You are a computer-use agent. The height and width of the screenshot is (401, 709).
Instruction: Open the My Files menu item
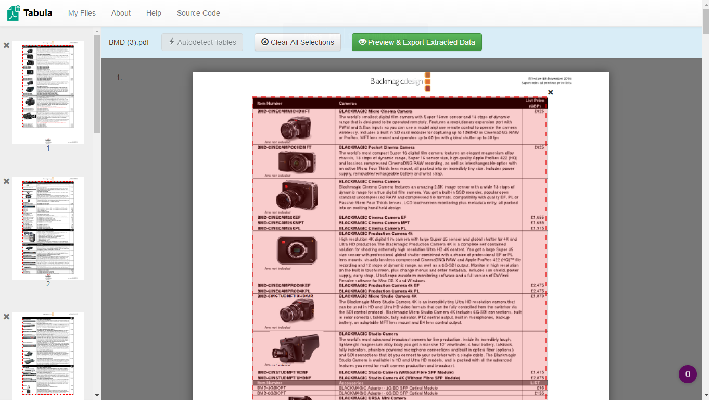pyautogui.click(x=82, y=13)
